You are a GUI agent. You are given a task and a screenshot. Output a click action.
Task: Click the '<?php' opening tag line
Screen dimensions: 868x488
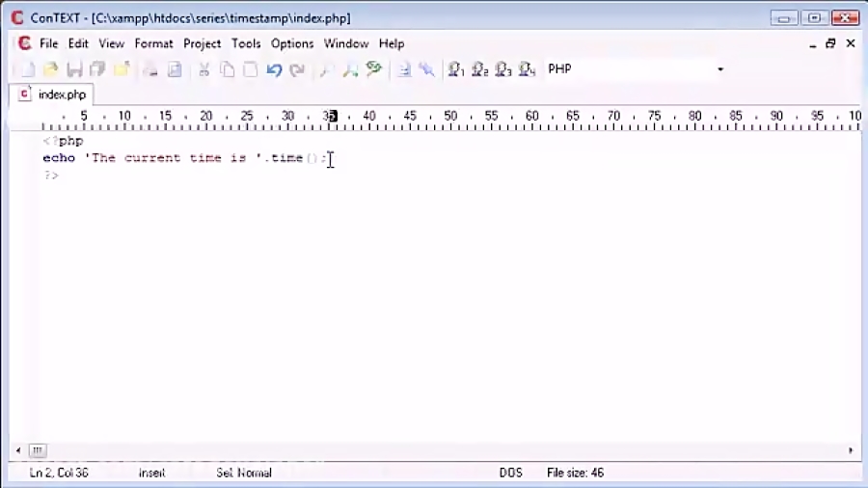63,141
